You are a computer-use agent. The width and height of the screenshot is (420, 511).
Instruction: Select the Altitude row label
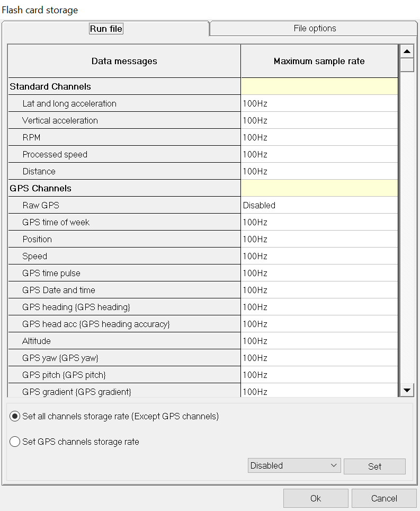[x=37, y=341]
